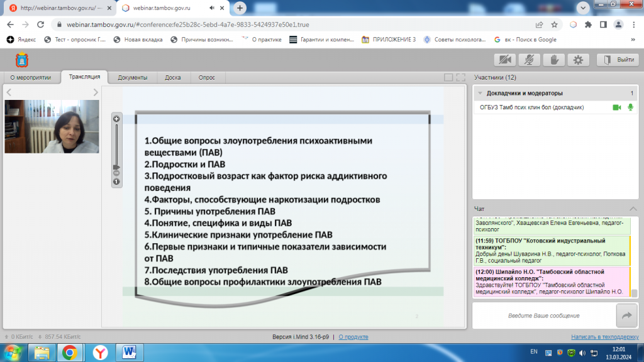Viewport: 644px width, 362px height.
Task: Click the chat scrollbar handle
Action: click(x=634, y=293)
